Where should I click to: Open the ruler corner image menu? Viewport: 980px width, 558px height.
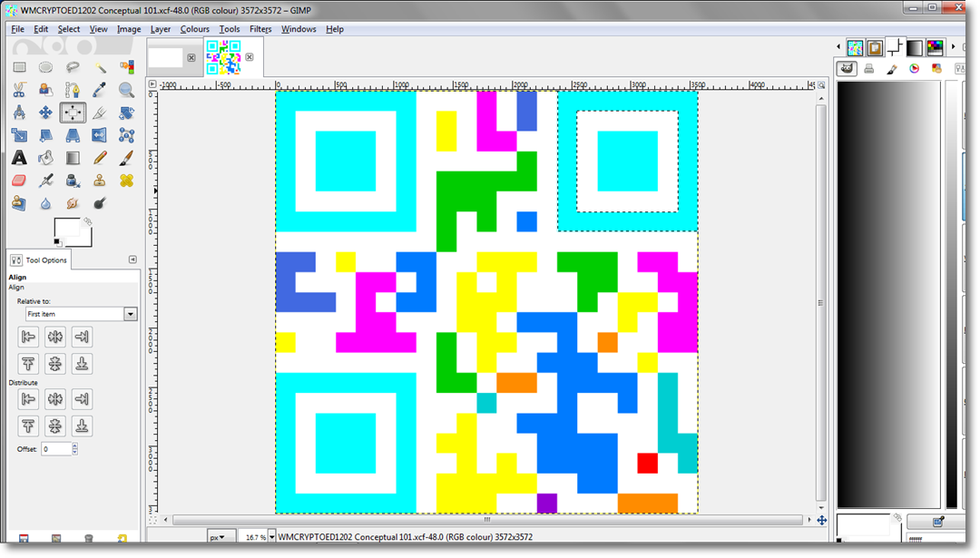152,84
